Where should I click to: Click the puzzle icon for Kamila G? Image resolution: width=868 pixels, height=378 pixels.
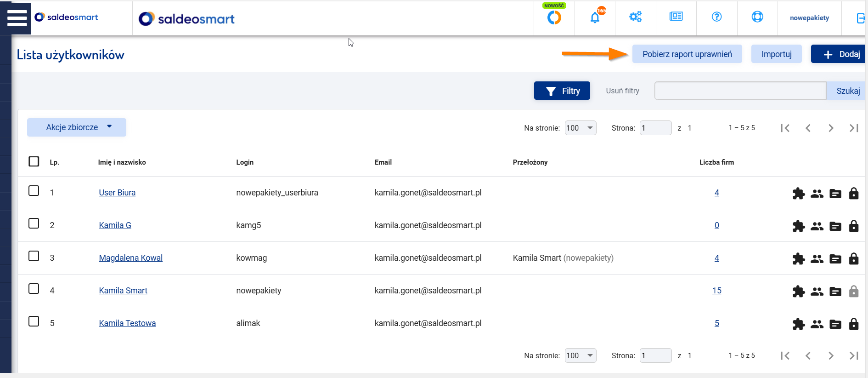799,226
